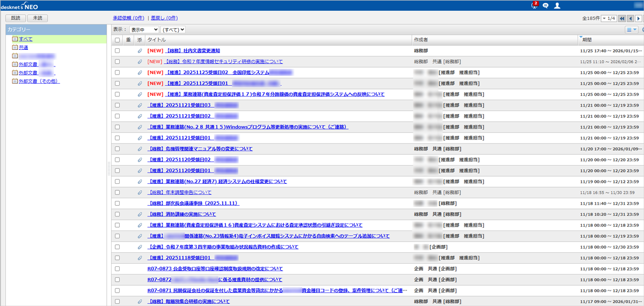The height and width of the screenshot is (306, 644).
Task: Select 外部文書（その他） category
Action: 39,81
